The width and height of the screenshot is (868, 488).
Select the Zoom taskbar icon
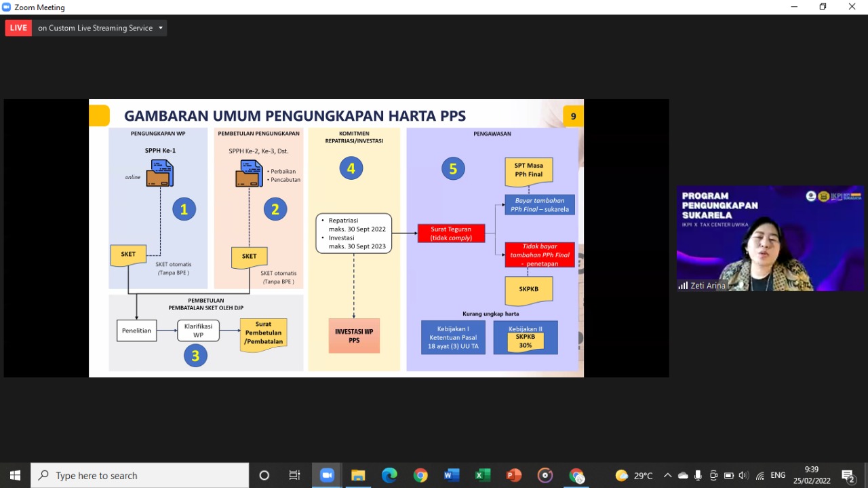click(x=326, y=476)
